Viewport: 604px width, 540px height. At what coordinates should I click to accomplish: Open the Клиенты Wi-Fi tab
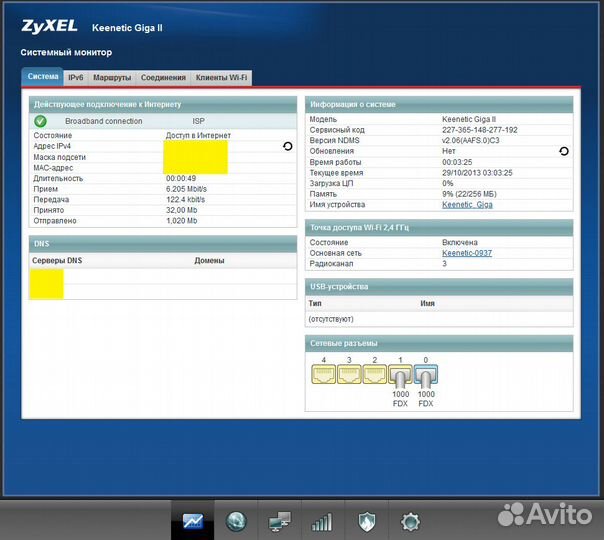coord(222,77)
